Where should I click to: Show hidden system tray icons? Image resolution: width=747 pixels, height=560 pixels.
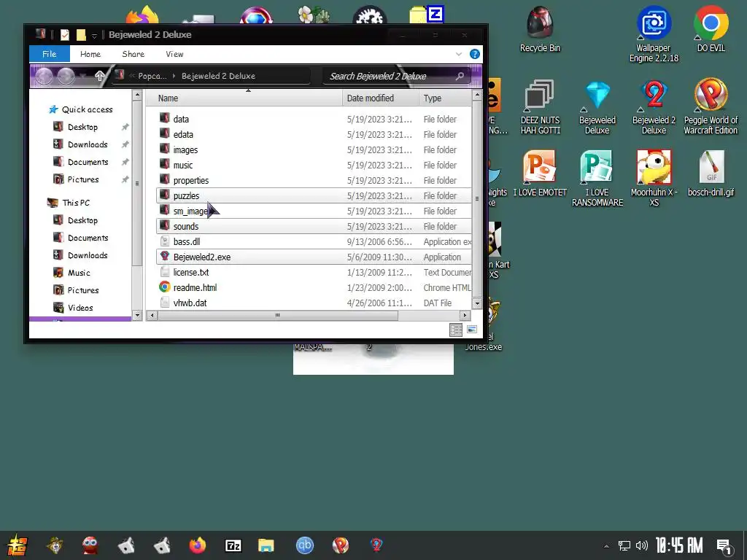(x=606, y=545)
